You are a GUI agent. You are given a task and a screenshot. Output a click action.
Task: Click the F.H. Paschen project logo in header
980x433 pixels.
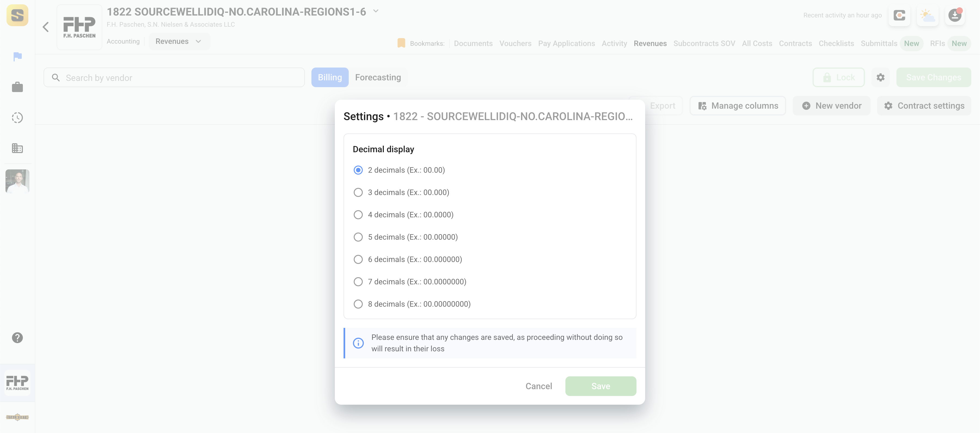point(79,27)
